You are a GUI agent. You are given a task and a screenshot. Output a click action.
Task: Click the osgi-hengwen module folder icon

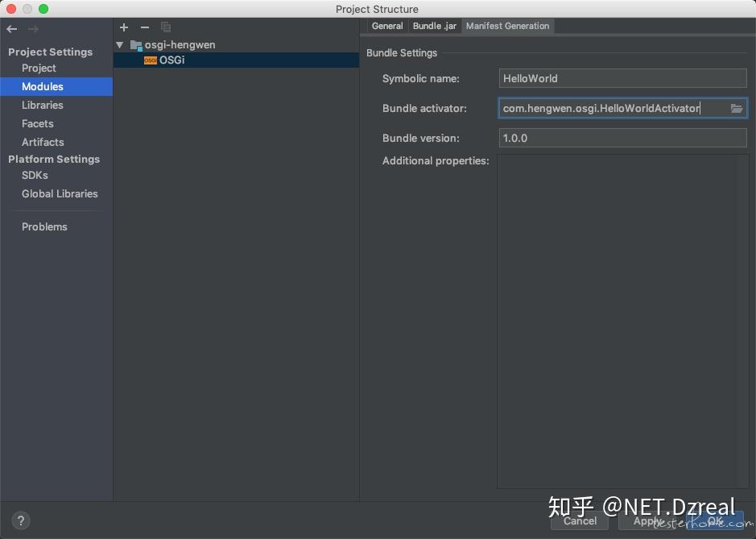[134, 44]
